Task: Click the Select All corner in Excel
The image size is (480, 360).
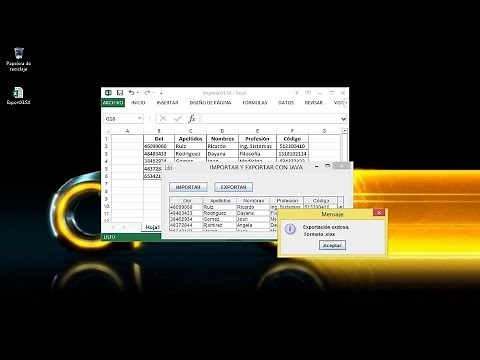Action: point(107,131)
